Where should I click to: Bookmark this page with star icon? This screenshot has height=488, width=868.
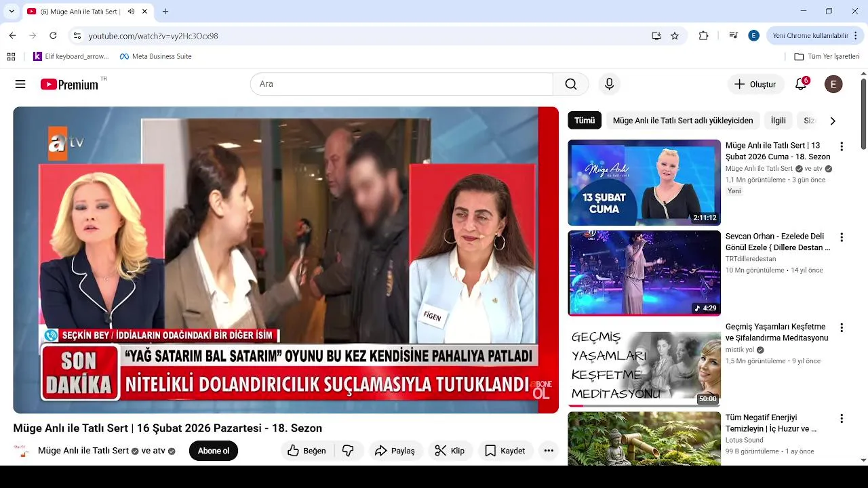(675, 36)
